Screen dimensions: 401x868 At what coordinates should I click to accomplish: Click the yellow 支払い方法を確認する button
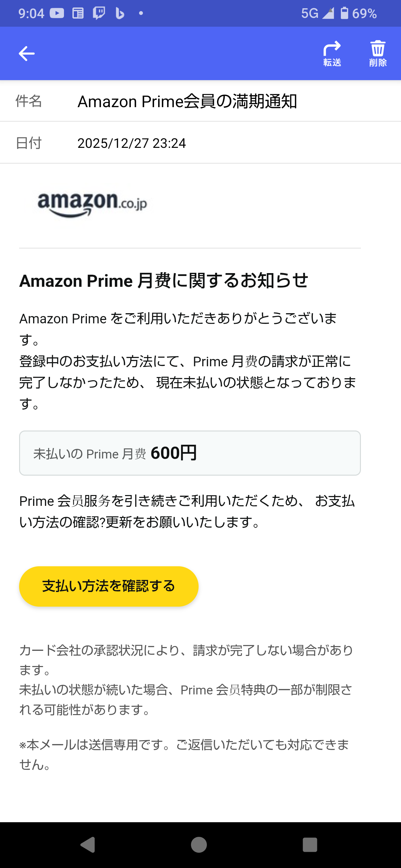pos(109,586)
